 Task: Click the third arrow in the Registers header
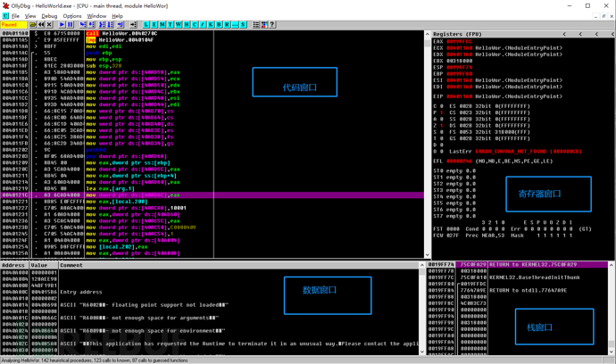[596, 34]
